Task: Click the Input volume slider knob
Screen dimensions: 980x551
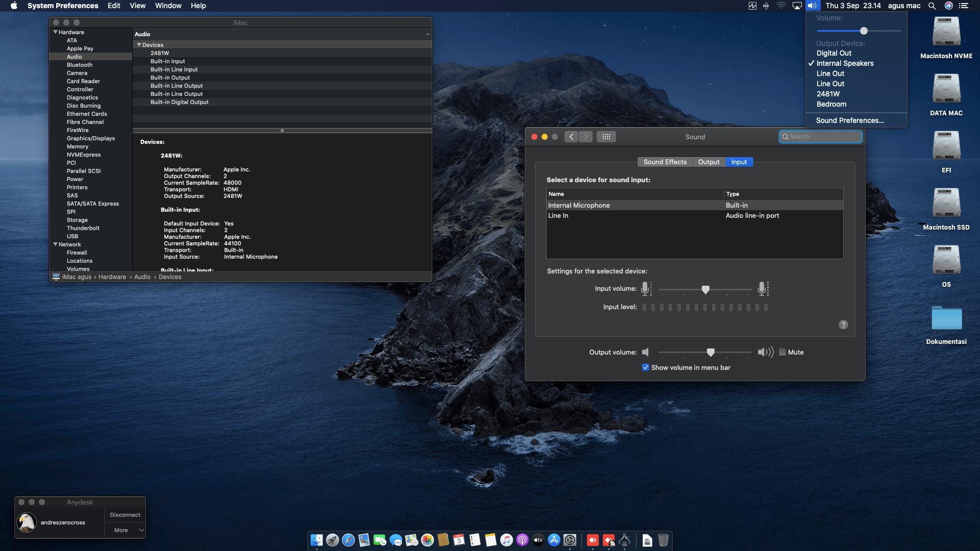Action: click(705, 289)
